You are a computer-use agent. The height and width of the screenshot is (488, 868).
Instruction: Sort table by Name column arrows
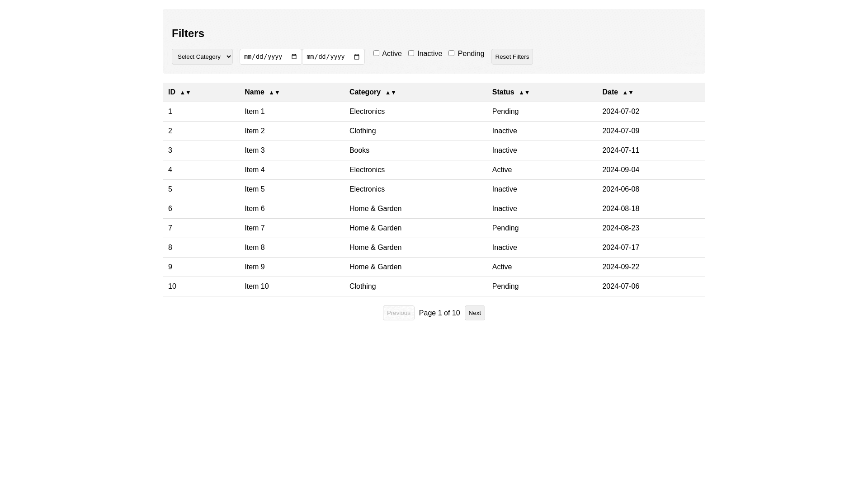point(274,93)
